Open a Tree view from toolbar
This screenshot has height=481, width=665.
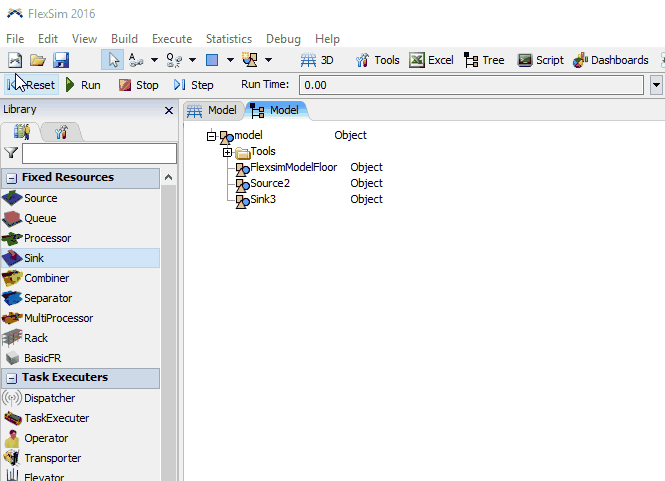point(484,60)
